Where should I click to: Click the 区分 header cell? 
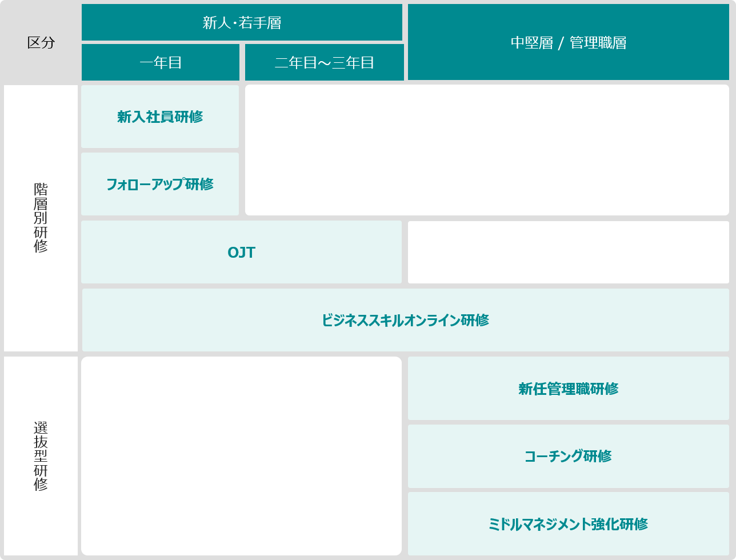tap(41, 43)
